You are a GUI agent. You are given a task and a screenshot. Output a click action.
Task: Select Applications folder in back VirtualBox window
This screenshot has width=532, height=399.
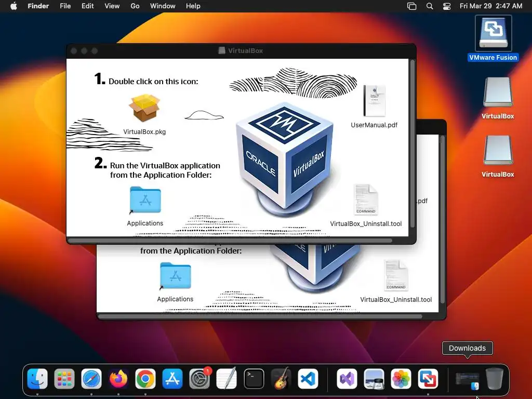[176, 276]
